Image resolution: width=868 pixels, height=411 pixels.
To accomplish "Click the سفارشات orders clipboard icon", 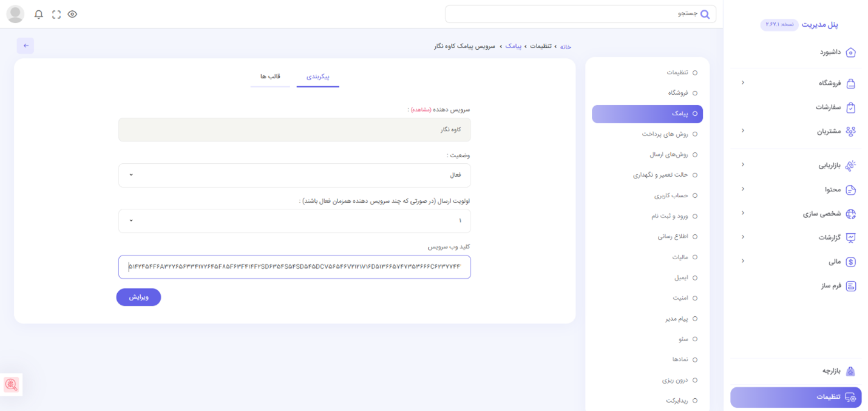I will pyautogui.click(x=850, y=107).
